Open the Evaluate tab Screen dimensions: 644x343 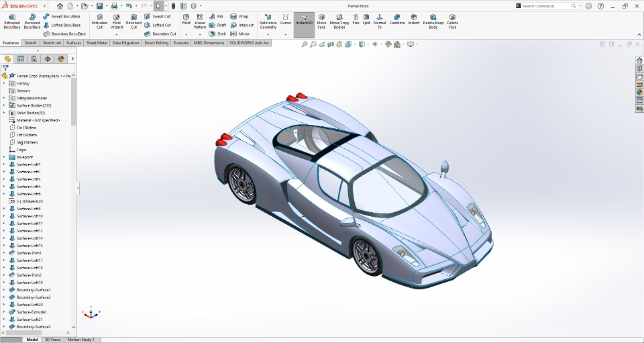pos(181,43)
